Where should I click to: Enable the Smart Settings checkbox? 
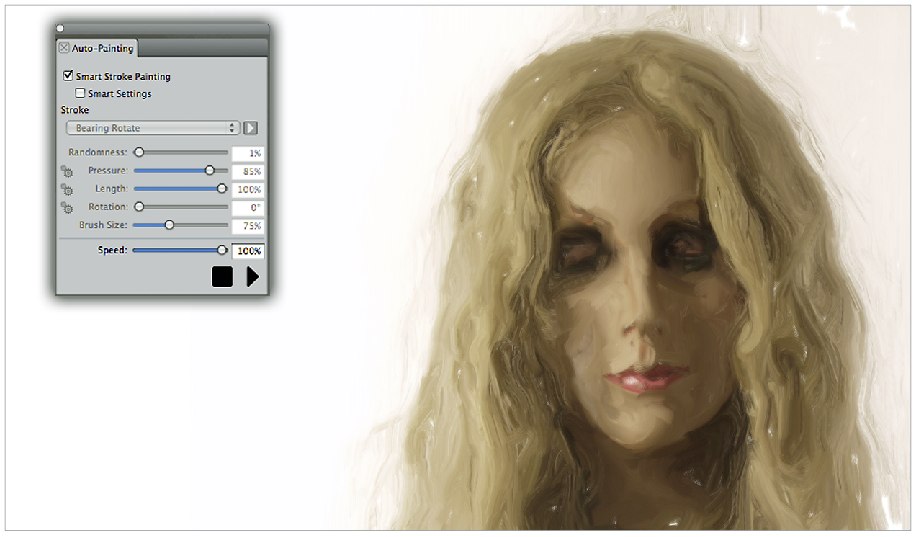point(80,93)
